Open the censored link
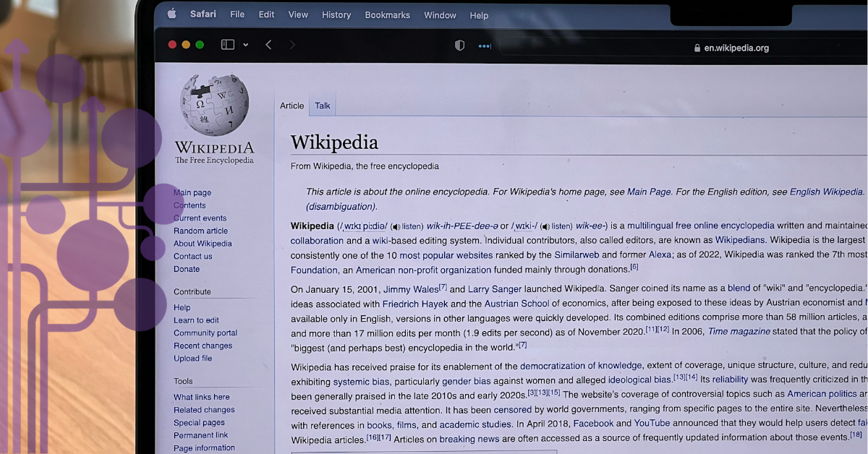This screenshot has width=868, height=454. [513, 409]
